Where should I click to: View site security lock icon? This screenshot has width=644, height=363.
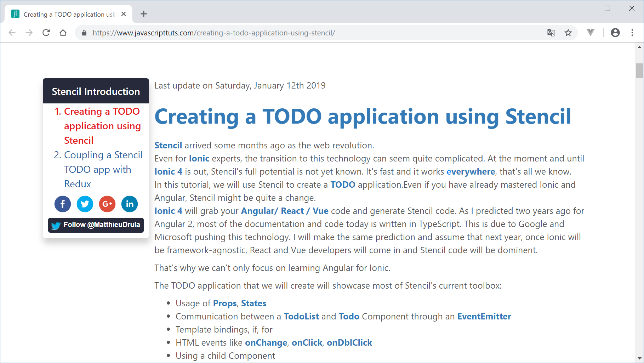pyautogui.click(x=84, y=33)
